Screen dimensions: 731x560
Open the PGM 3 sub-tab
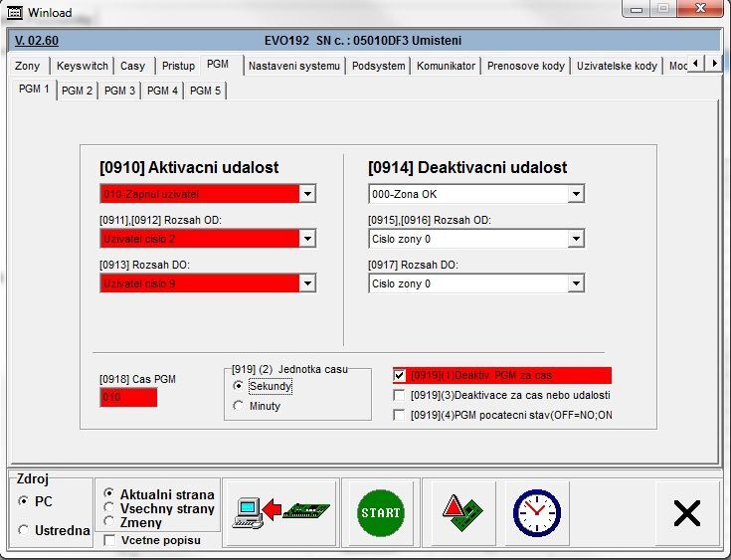119,91
